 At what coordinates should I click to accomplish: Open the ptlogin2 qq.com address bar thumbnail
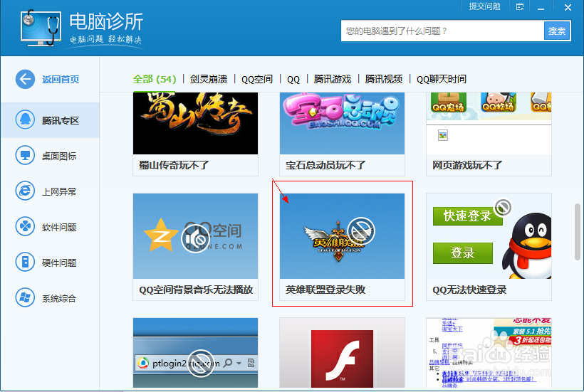point(195,353)
